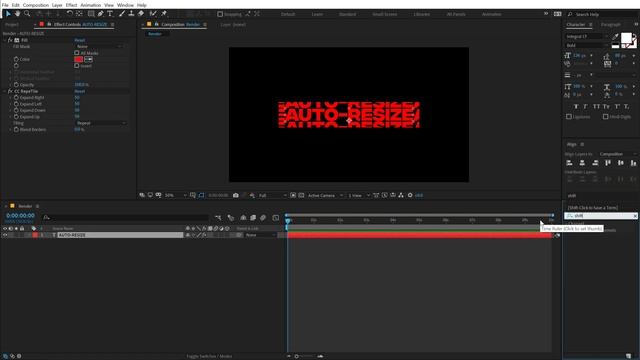Select the Pen tool
This screenshot has height=360, width=640.
pos(100,14)
